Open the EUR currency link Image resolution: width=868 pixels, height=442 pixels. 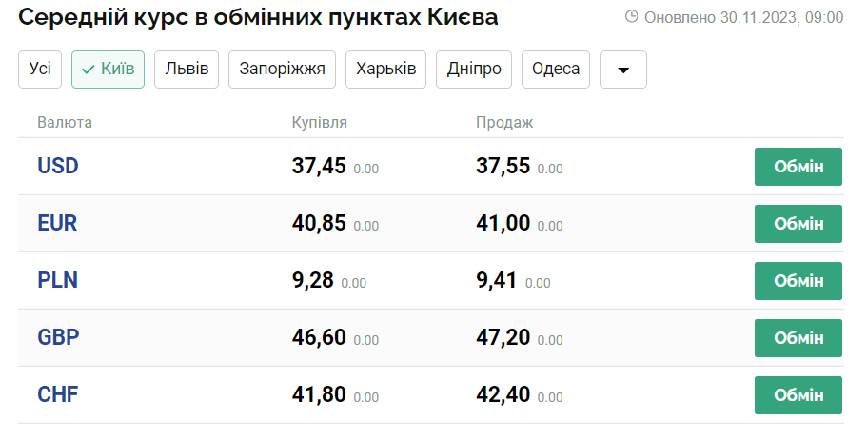[57, 223]
